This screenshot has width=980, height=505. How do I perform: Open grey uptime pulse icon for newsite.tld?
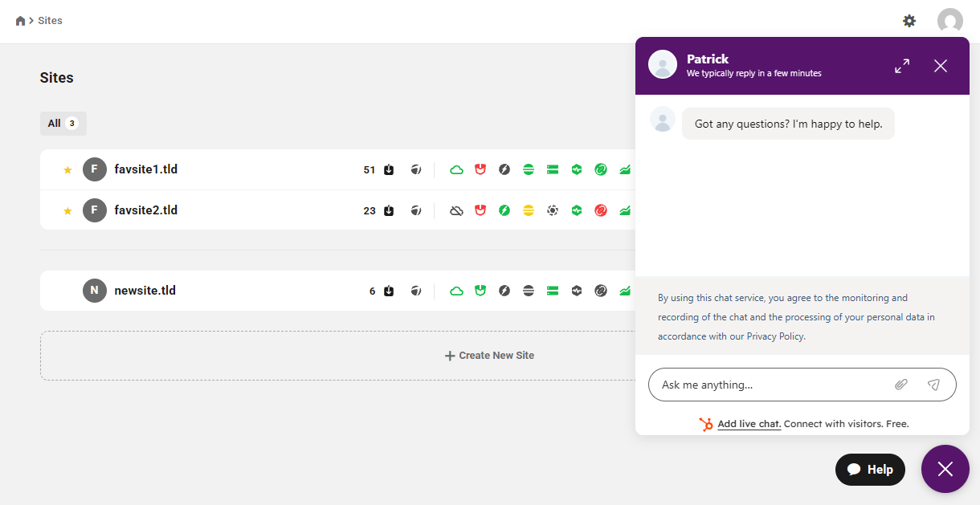pos(577,291)
